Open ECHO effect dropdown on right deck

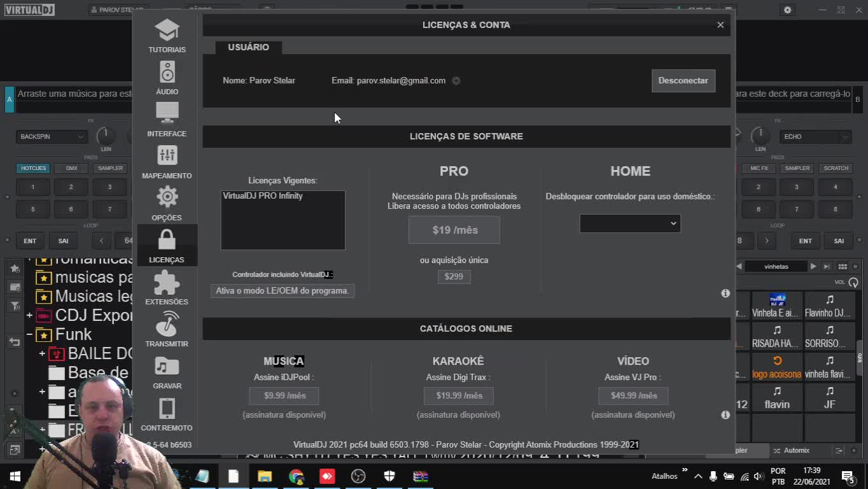point(815,136)
